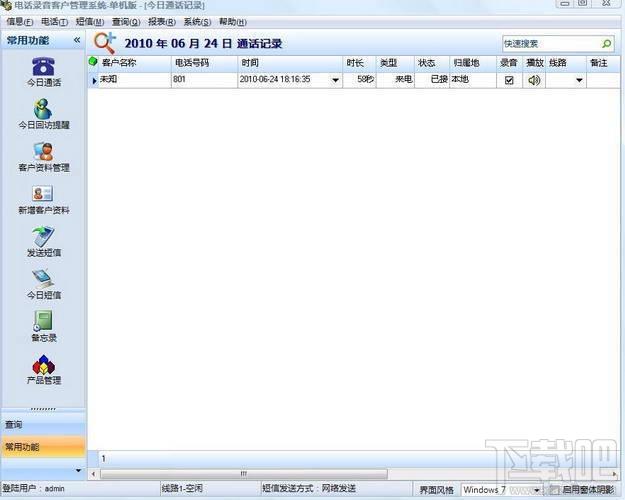Click record count 1 in footer
Screen dimensions: 625x500
click(103, 459)
